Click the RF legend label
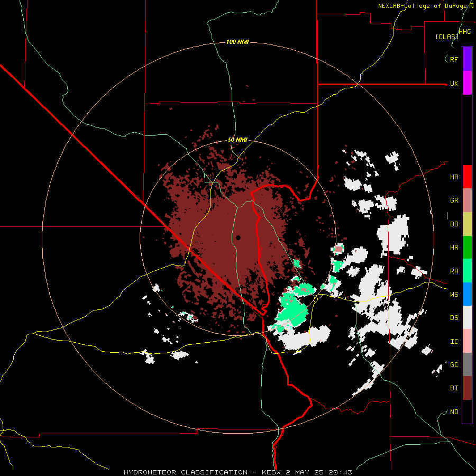Image resolution: width=476 pixels, height=476 pixels. pos(454,59)
